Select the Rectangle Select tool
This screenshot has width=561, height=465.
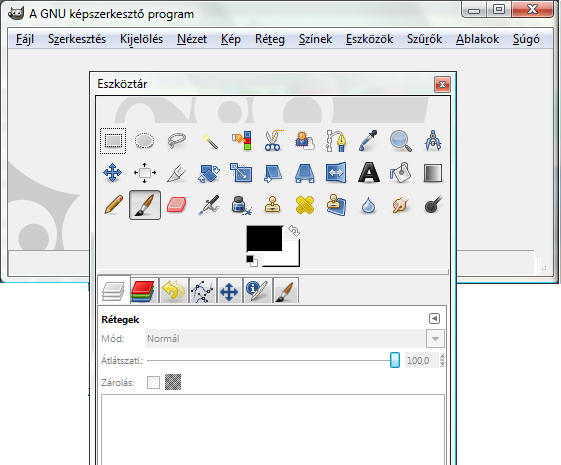click(x=113, y=141)
